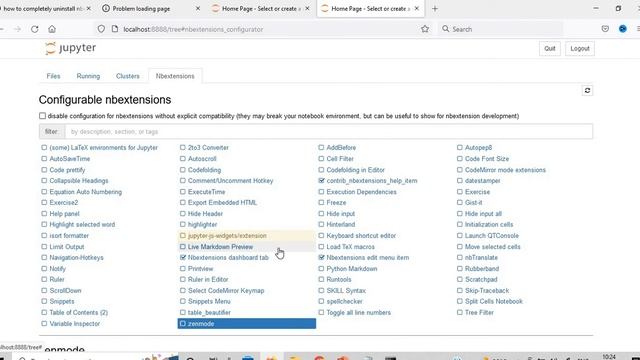The image size is (640, 360).
Task: Enable Autopep8 checkbox
Action: click(x=460, y=147)
